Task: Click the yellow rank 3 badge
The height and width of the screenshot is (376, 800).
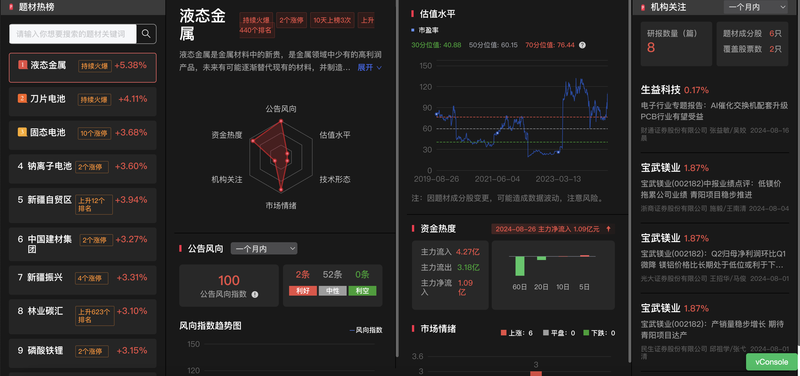Action: point(22,132)
